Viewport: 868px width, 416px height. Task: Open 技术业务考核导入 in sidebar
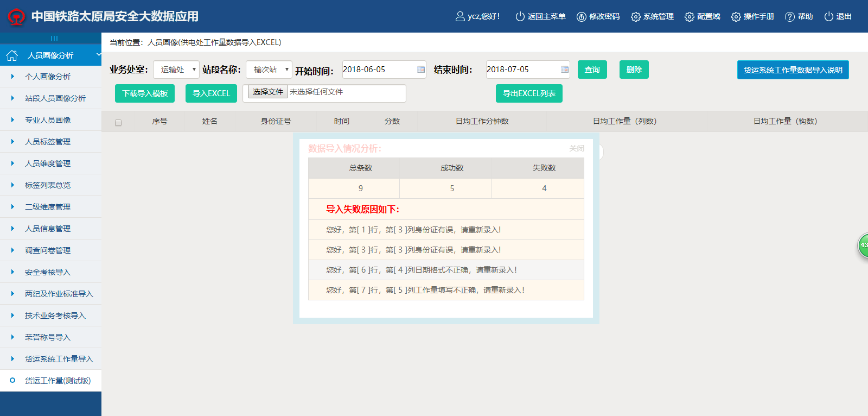pos(50,316)
